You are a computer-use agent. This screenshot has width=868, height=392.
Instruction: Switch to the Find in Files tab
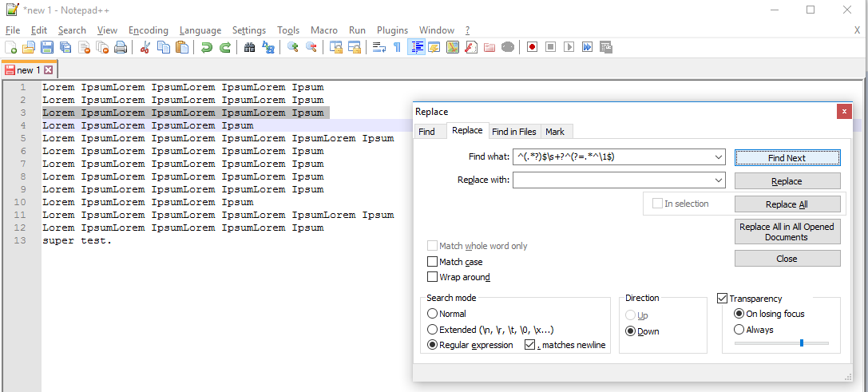click(x=513, y=132)
